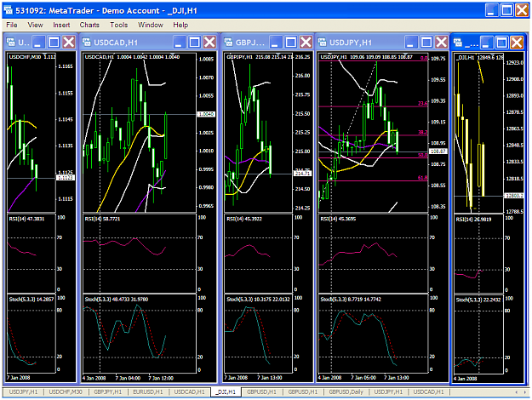Close the USDJPY,H1 chart window
The width and height of the screenshot is (532, 400).
[442, 42]
